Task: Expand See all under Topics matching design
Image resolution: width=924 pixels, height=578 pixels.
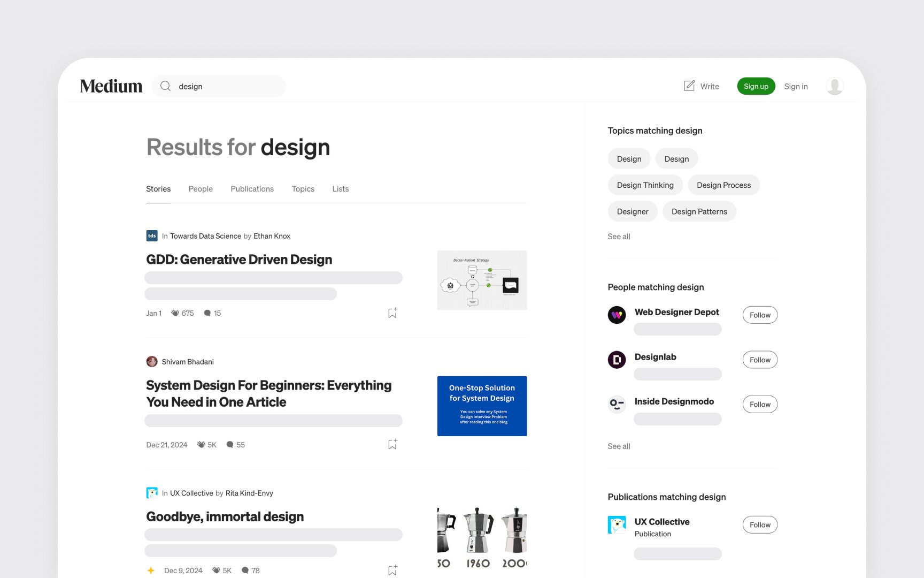Action: point(619,236)
